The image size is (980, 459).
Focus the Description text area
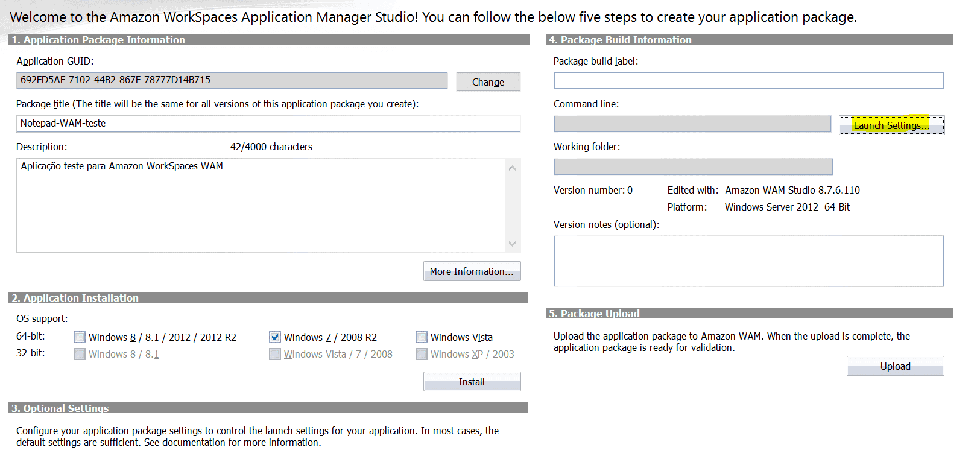pos(261,205)
